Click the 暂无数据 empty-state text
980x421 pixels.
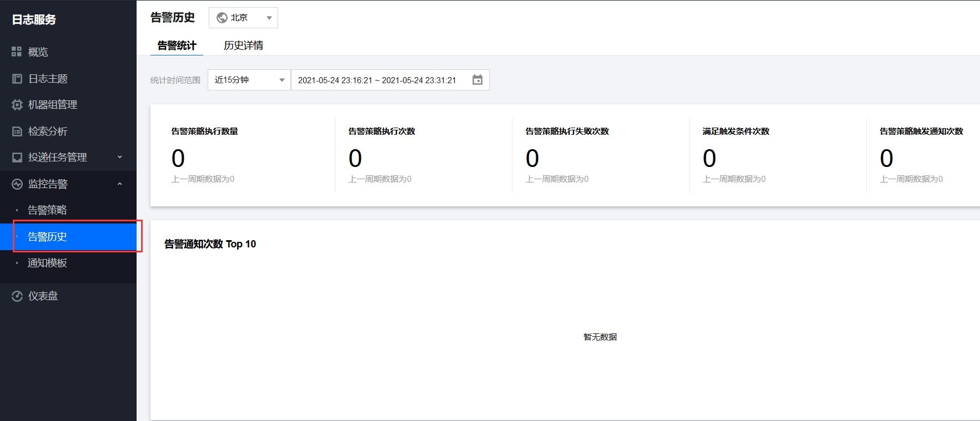pyautogui.click(x=600, y=337)
